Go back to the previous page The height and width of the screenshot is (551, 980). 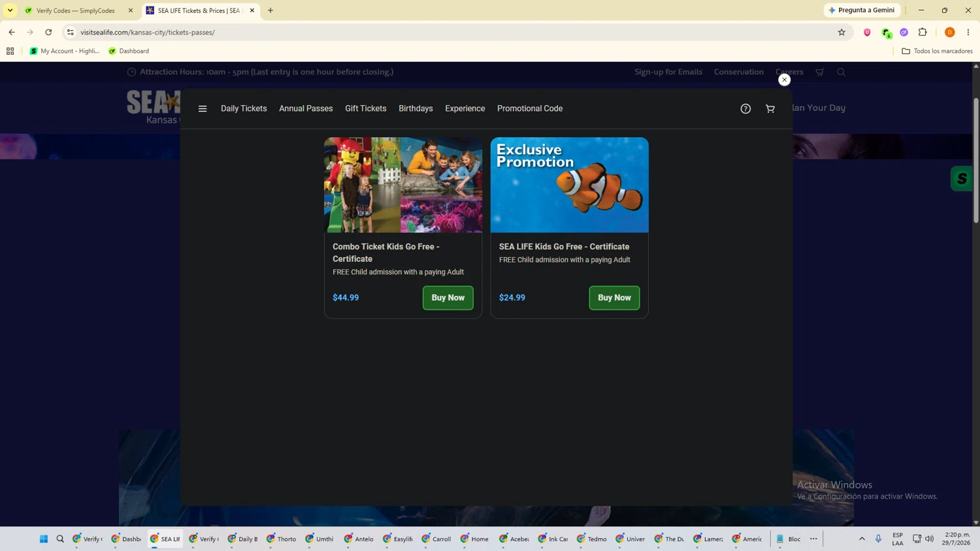click(x=12, y=32)
